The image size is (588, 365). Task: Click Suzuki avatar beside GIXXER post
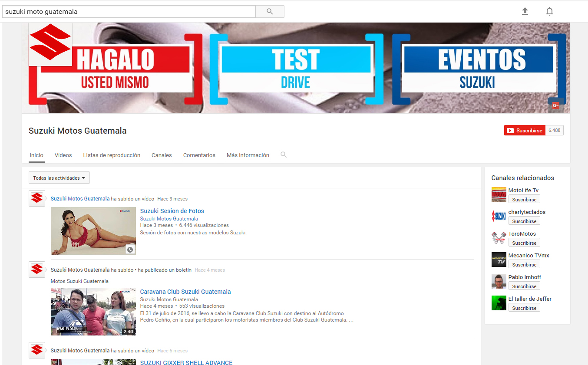37,350
